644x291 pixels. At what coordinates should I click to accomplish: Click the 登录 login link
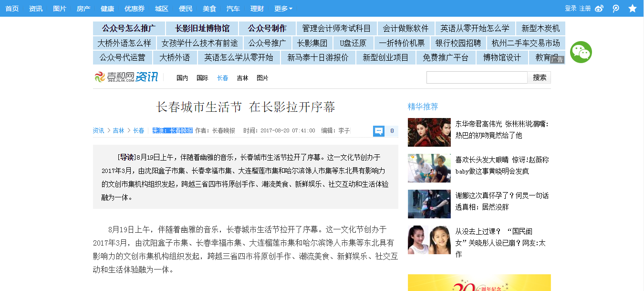click(x=571, y=9)
